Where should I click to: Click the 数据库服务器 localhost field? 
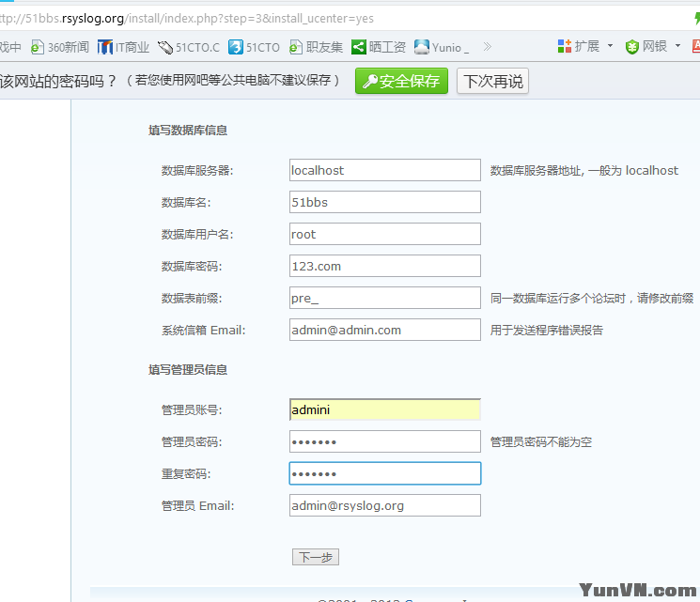click(x=385, y=170)
